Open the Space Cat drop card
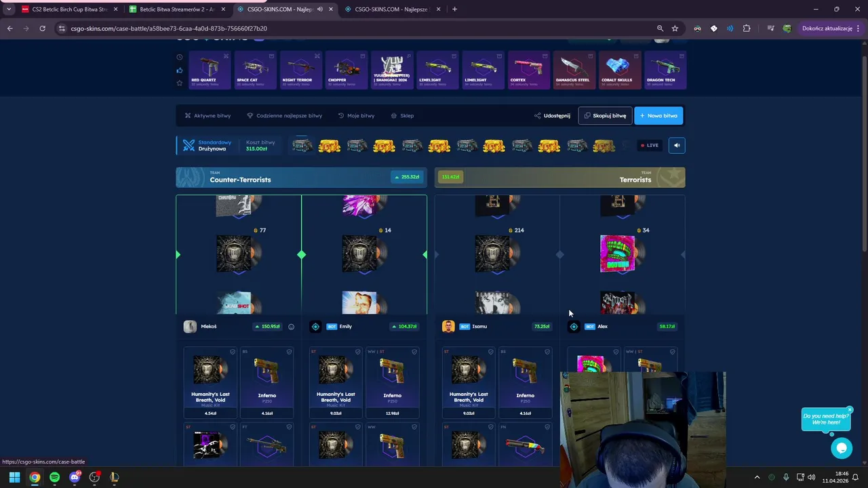868x488 pixels. click(254, 70)
